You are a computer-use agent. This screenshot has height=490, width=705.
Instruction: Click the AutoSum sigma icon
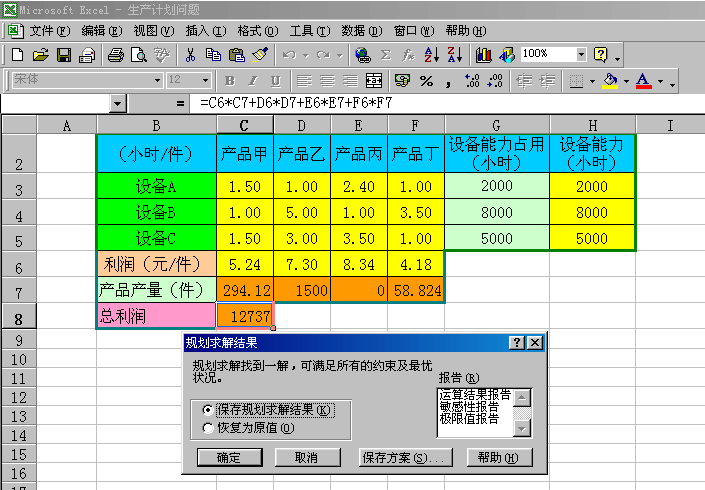(385, 55)
